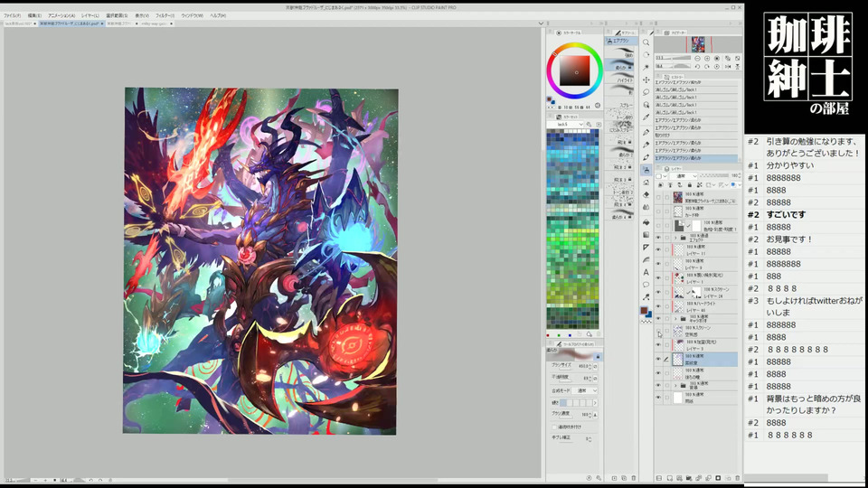Pick the Eyedropper tool
The height and width of the screenshot is (488, 868).
click(x=646, y=117)
